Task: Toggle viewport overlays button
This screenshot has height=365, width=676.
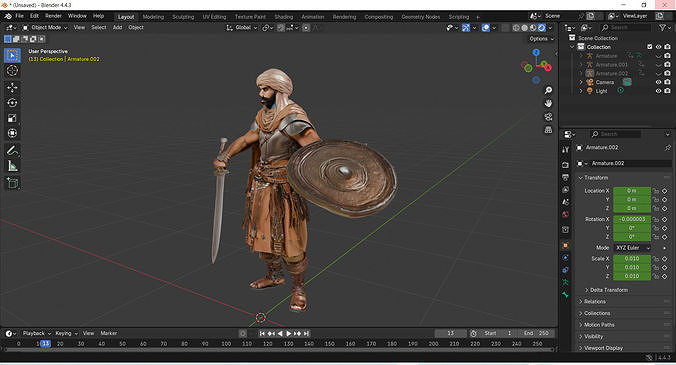Action: pos(486,28)
